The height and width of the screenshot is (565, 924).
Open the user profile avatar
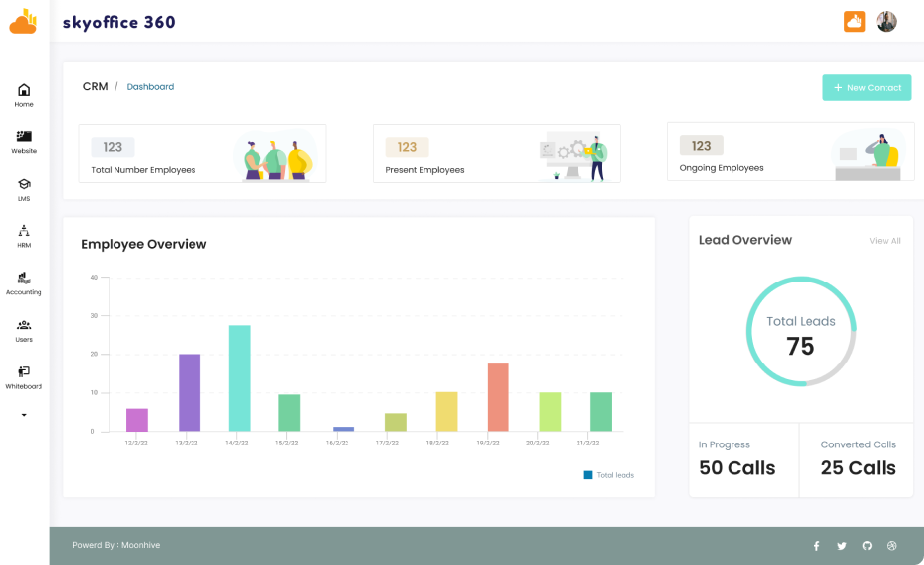[886, 21]
